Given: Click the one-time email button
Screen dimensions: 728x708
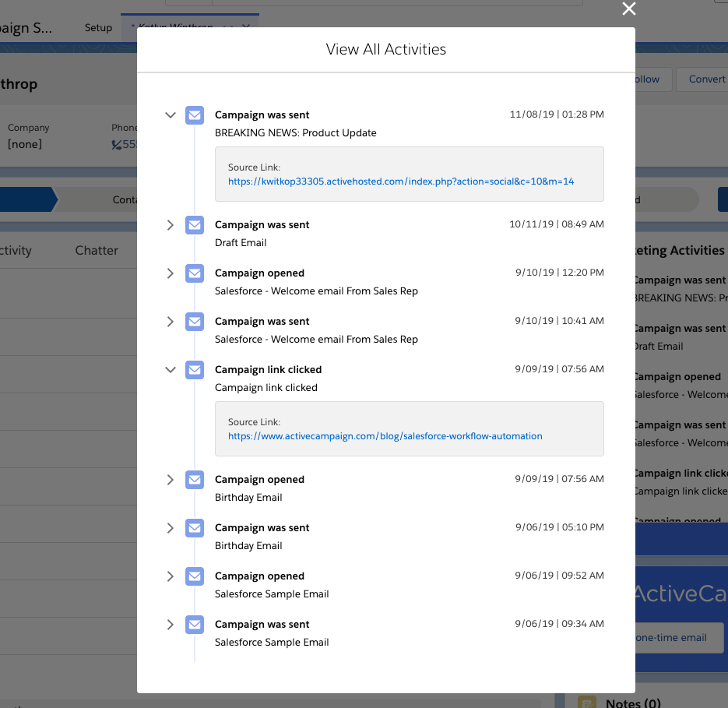Looking at the screenshot, I should (x=679, y=637).
